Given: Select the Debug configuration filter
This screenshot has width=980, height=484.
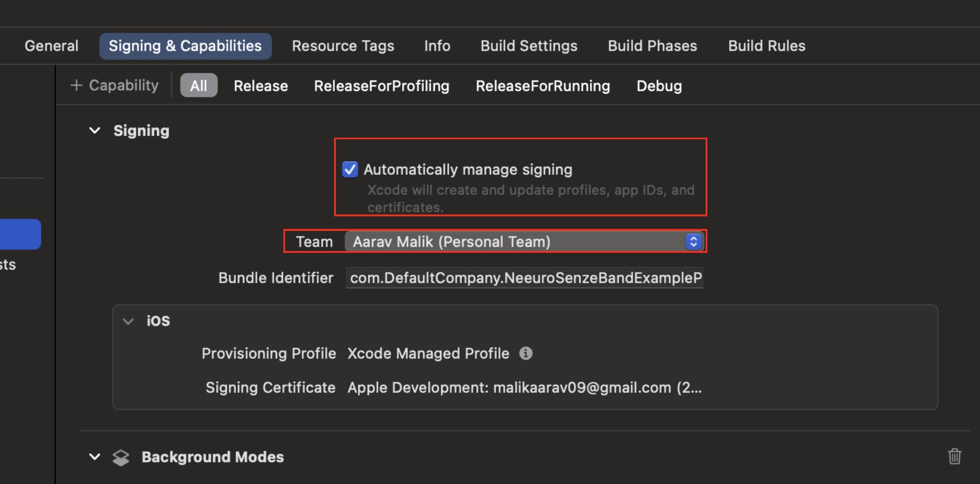Looking at the screenshot, I should 658,85.
